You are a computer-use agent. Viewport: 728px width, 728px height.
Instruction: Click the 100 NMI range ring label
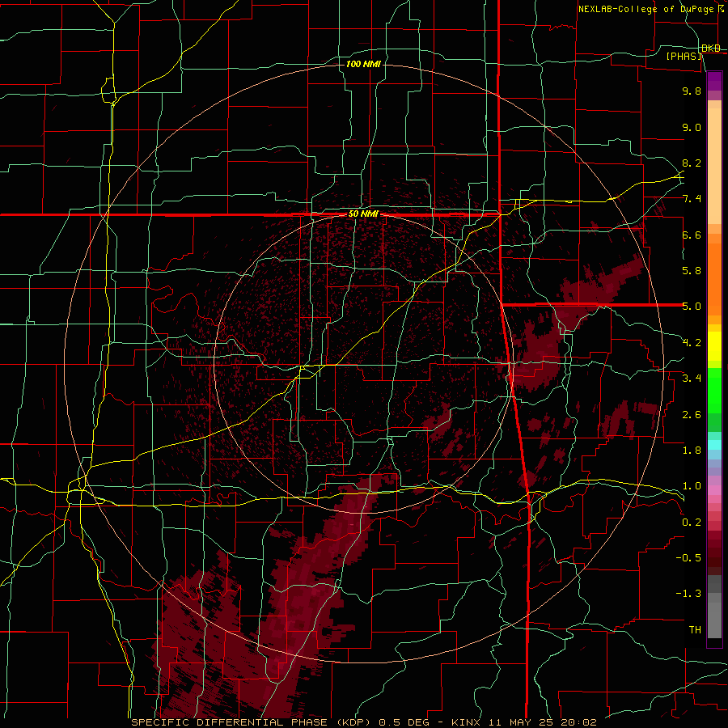[x=363, y=64]
